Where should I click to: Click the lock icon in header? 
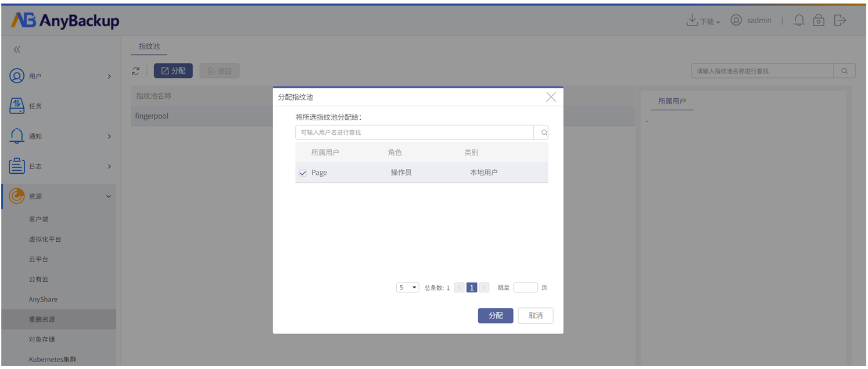point(819,20)
